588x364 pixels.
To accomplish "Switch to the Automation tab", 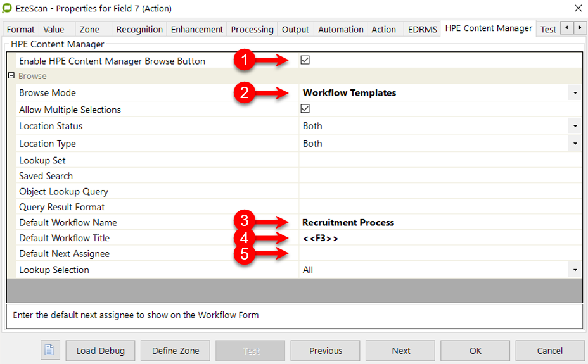I will point(341,29).
